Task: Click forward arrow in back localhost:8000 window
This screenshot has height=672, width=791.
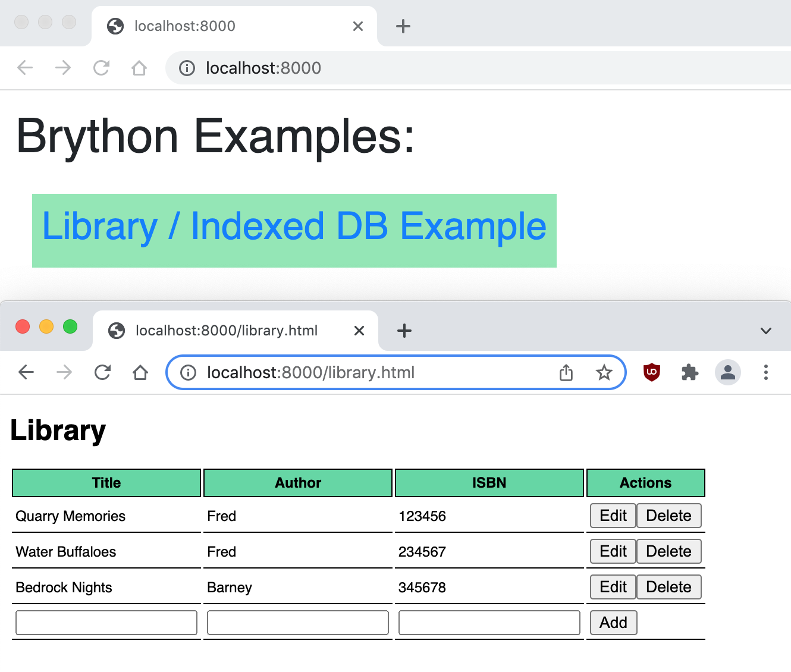Action: 63,68
